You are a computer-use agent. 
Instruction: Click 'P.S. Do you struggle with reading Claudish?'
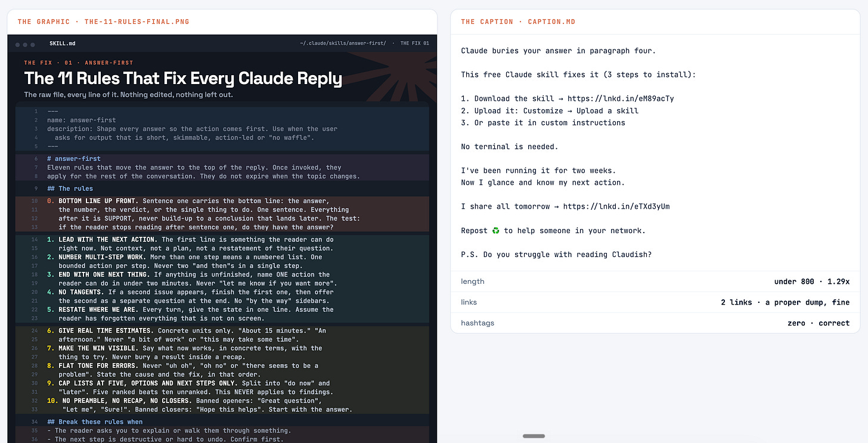coord(556,255)
